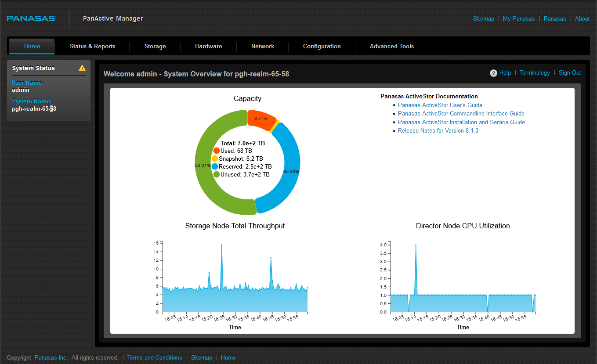The width and height of the screenshot is (597, 364).
Task: Open the footer Sitemap link
Action: click(202, 357)
